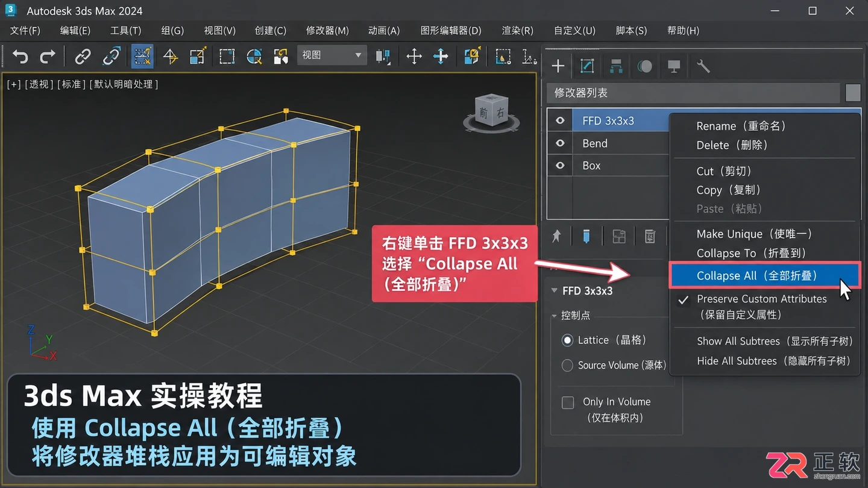This screenshot has height=488, width=868.
Task: Click the use pivot point center icon after 视图
Action: pos(383,57)
